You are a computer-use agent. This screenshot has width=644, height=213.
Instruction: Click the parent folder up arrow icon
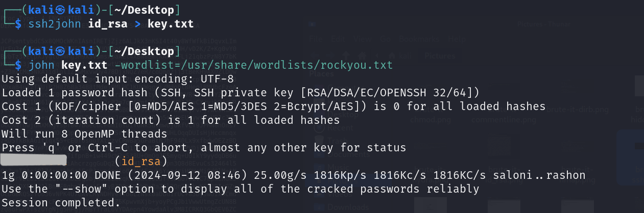[345, 55]
